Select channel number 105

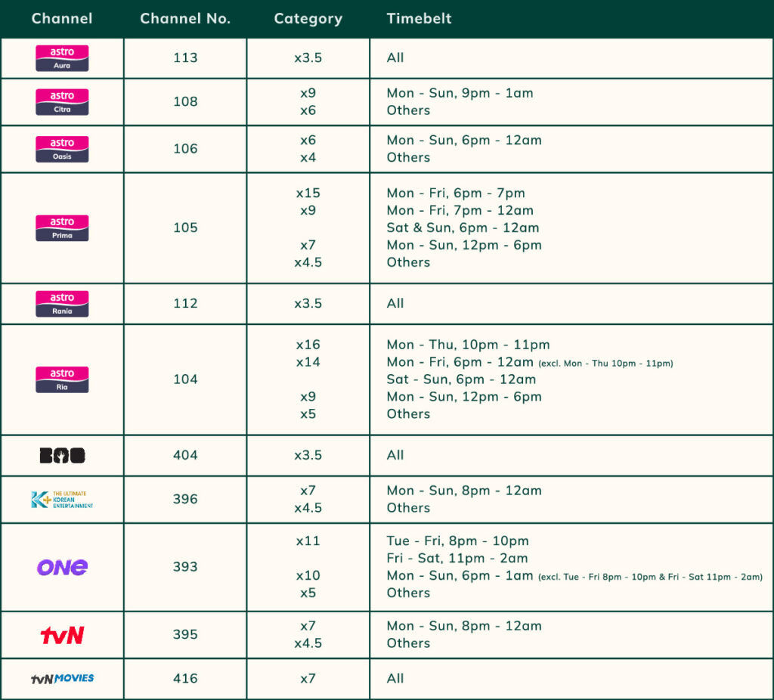point(185,228)
